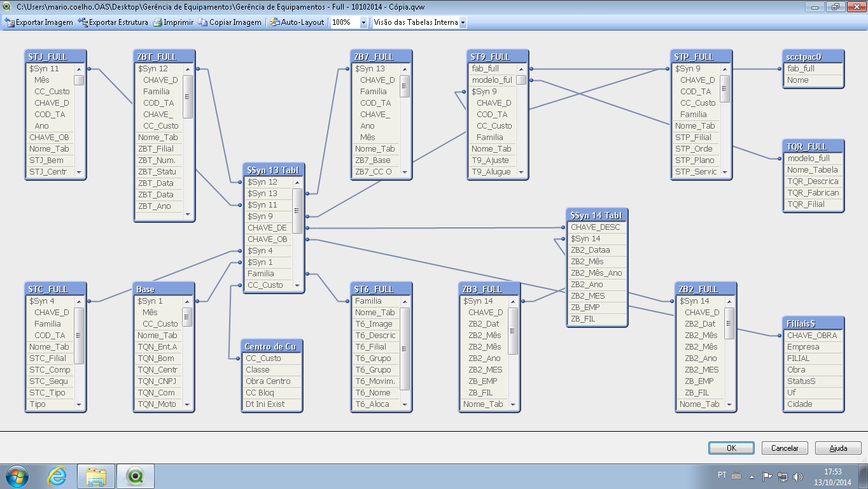Screen dimensions: 868x489
Task: Click scroll-down arrow in ZB2_FULL table
Action: click(729, 404)
